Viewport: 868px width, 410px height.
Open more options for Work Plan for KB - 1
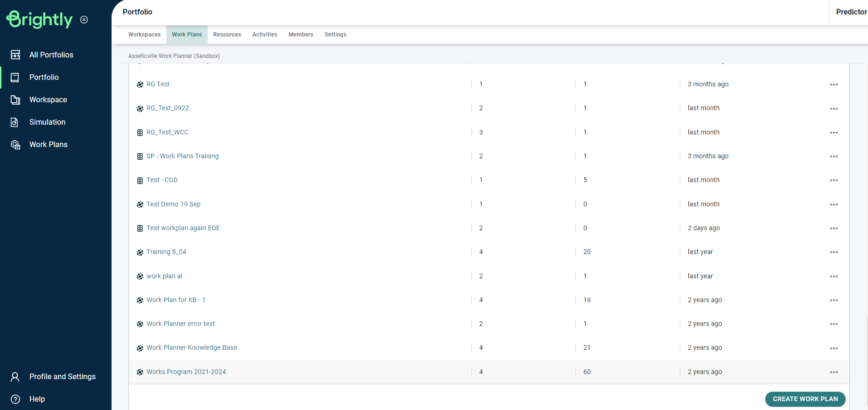click(x=834, y=300)
